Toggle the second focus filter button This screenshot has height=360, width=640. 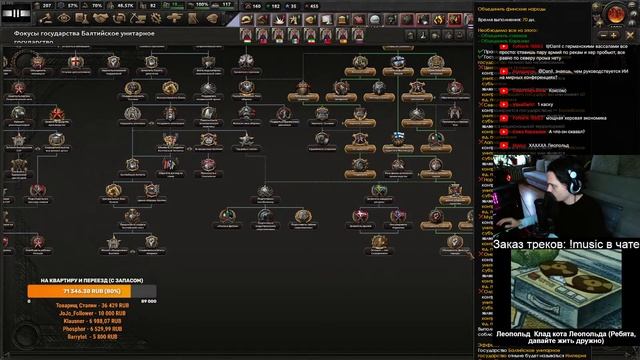tap(423, 36)
